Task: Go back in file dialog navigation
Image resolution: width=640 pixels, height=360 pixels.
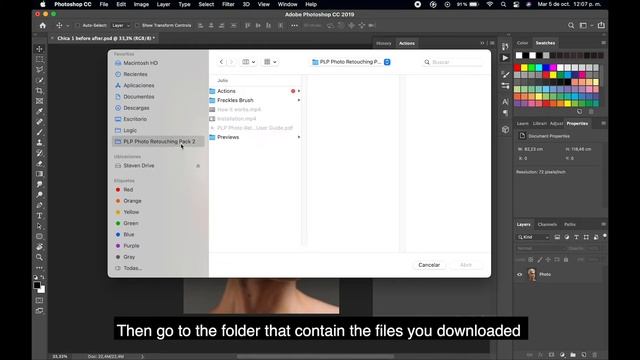Action: tap(221, 62)
